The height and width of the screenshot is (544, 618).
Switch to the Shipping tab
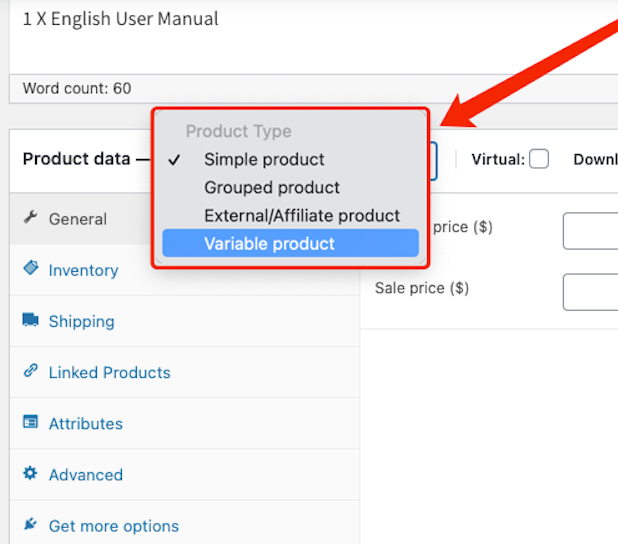coord(184,321)
